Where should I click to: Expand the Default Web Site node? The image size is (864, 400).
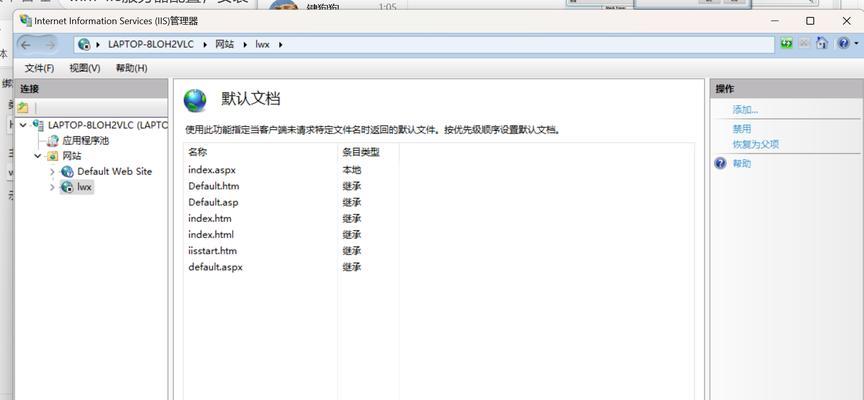pos(52,172)
